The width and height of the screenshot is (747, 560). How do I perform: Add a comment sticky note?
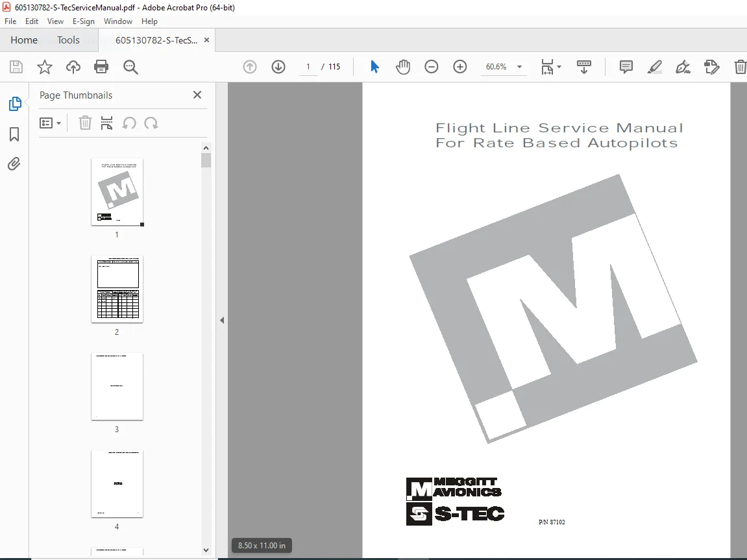[x=626, y=67]
